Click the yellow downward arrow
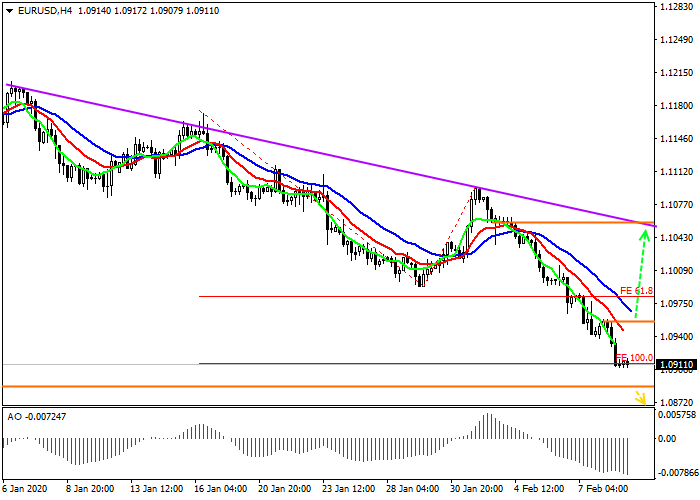The height and width of the screenshot is (500, 700). click(x=640, y=398)
